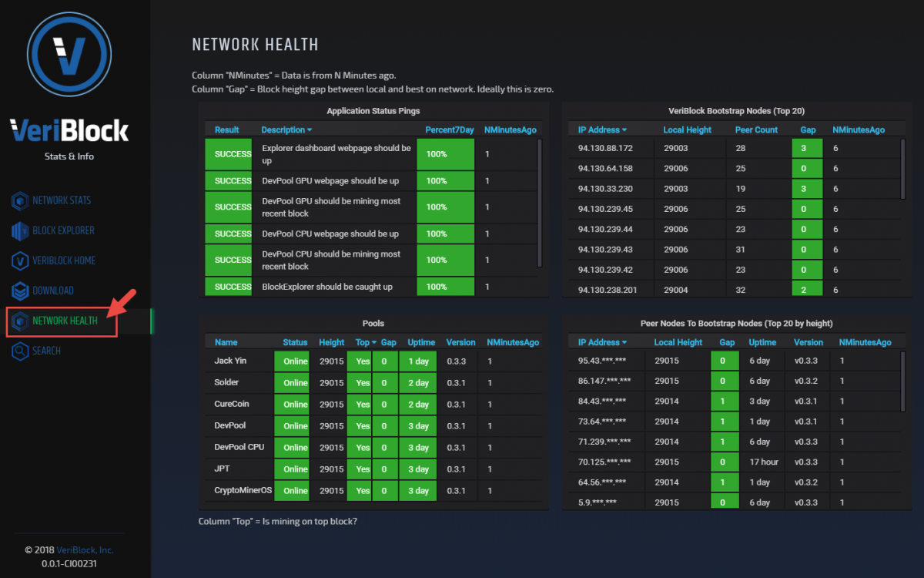Click the 95.43.***.*** peer address
924x578 pixels.
tap(602, 361)
